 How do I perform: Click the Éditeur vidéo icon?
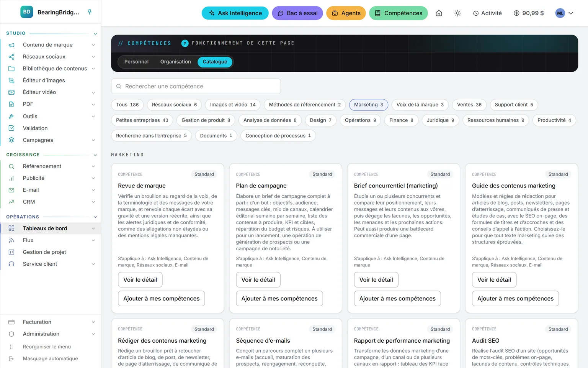click(11, 92)
